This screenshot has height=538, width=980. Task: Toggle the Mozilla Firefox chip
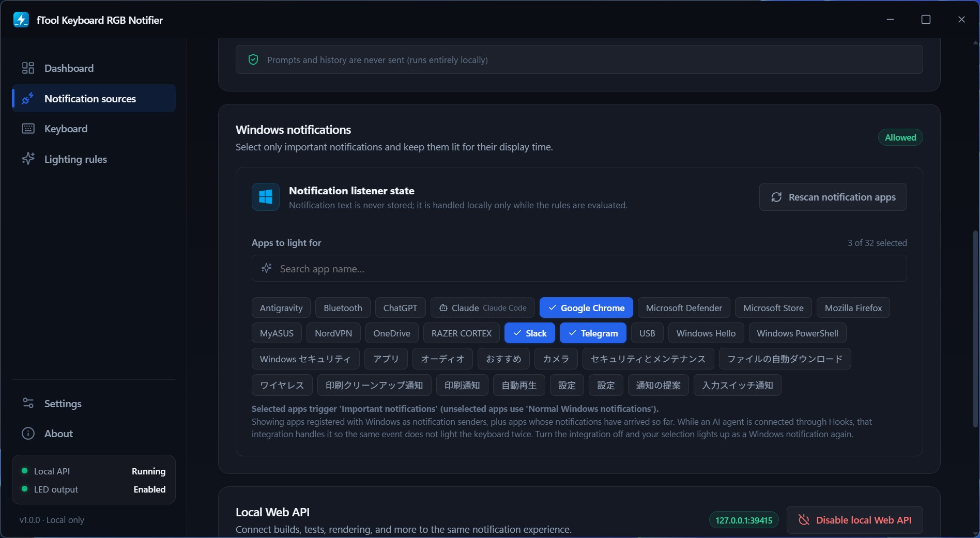[853, 308]
